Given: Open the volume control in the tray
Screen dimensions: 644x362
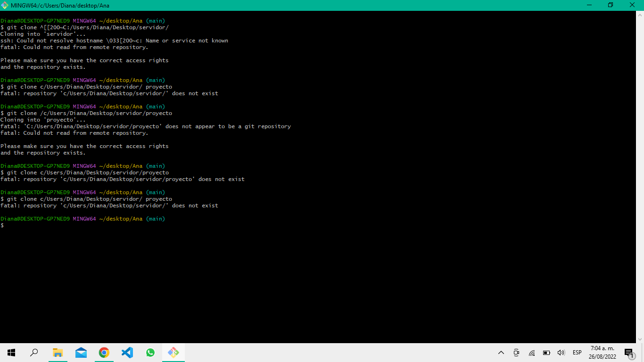Looking at the screenshot, I should (561, 353).
